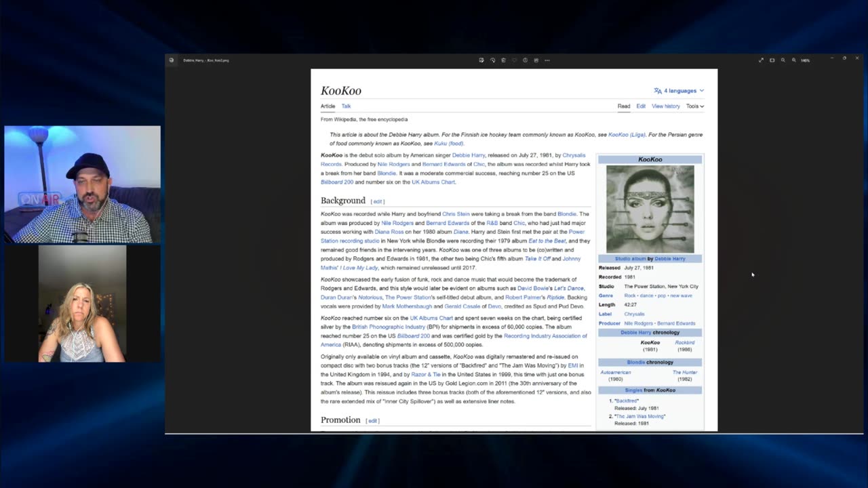Open Recording Industry Association of America link
Image resolution: width=868 pixels, height=488 pixels.
pos(454,340)
